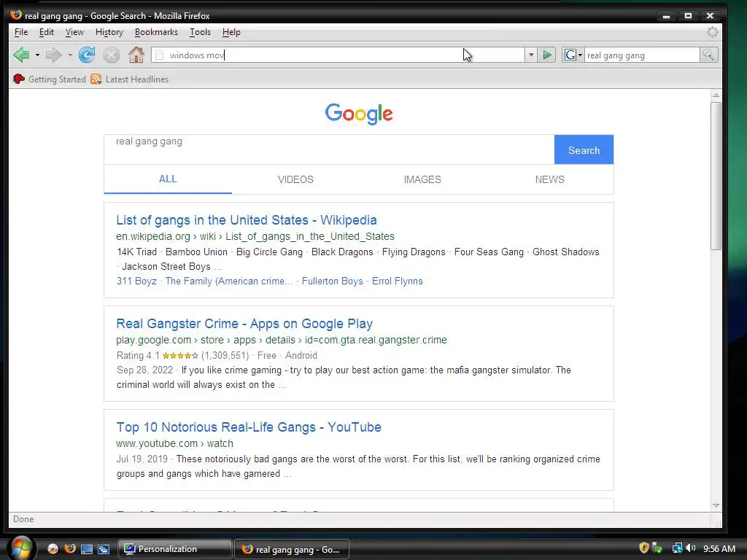Switch to the NEWS tab
Image resolution: width=747 pixels, height=560 pixels.
(549, 179)
